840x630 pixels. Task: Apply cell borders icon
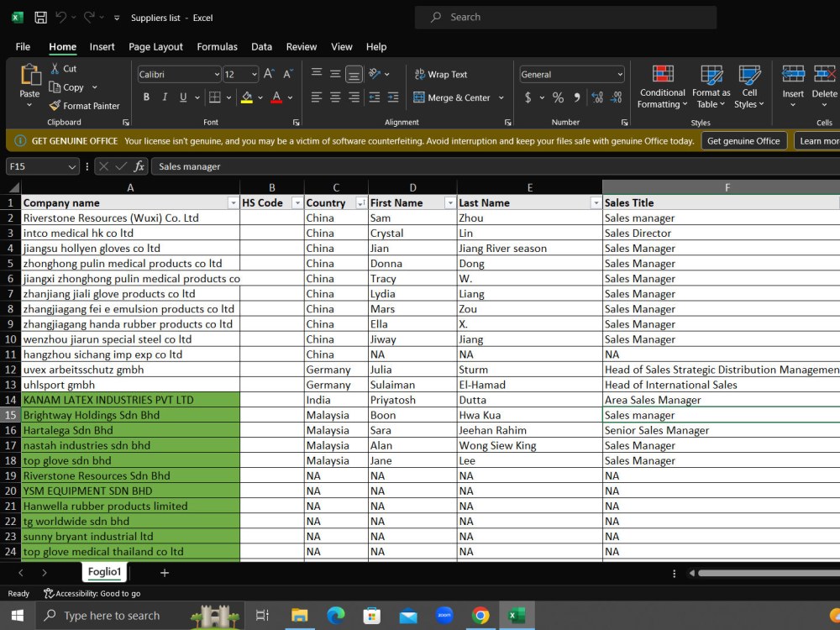coord(215,97)
